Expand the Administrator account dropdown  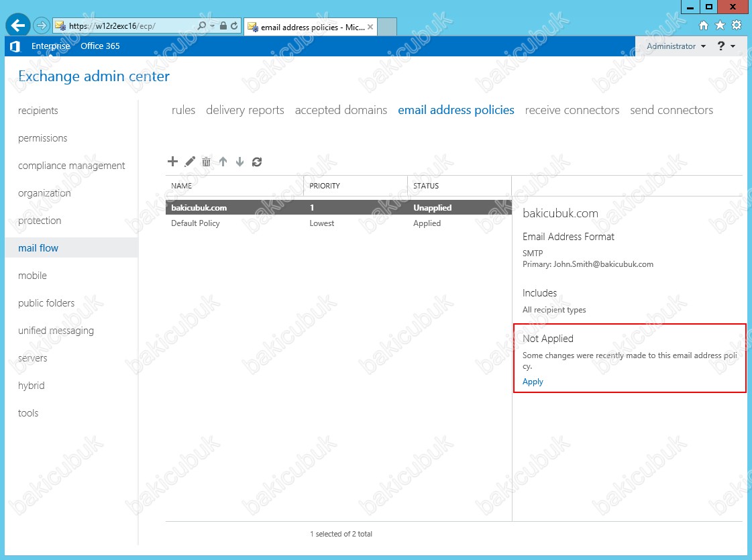tap(676, 46)
